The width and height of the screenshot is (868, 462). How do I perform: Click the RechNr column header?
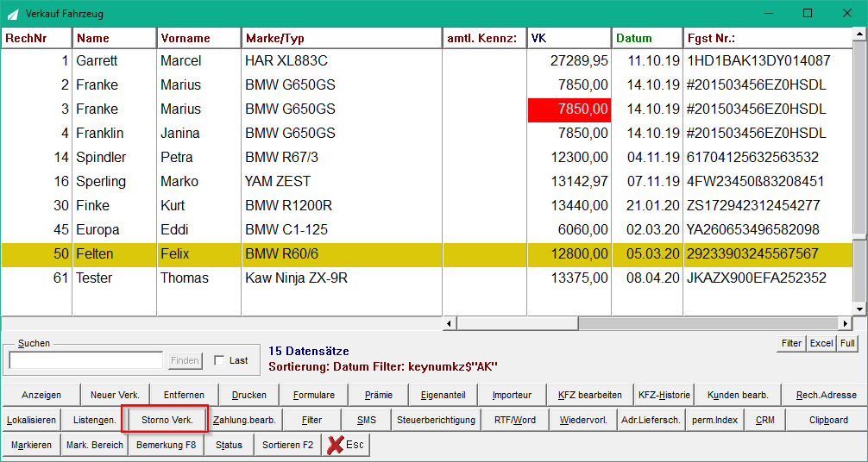click(36, 38)
